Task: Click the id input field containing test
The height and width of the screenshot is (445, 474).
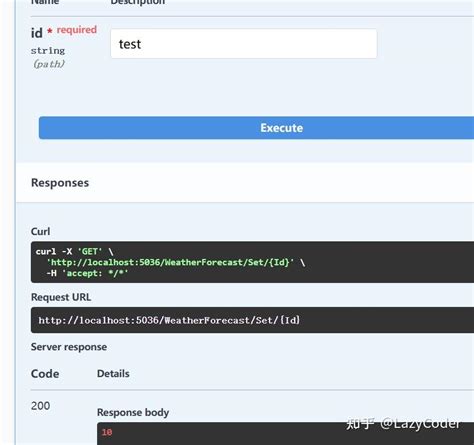Action: click(x=244, y=44)
